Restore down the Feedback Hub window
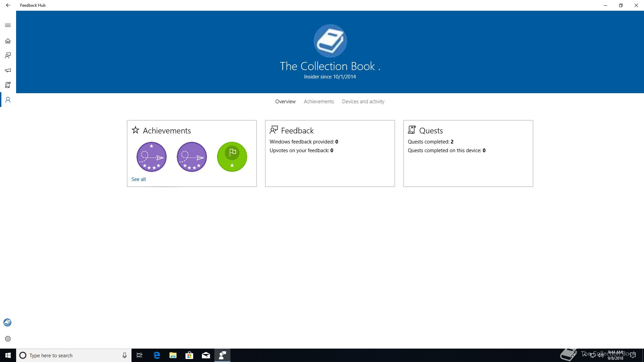644x362 pixels. (x=621, y=5)
